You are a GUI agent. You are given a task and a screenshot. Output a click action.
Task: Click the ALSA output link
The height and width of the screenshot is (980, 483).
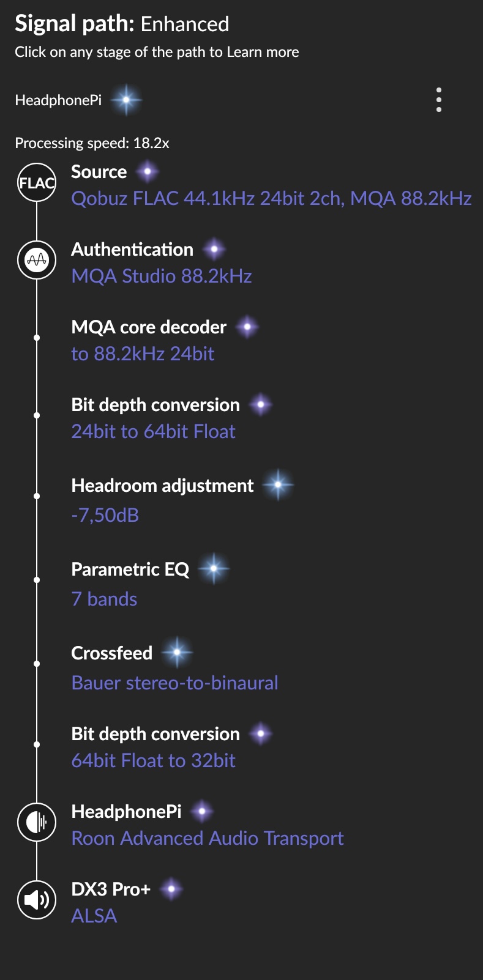coord(94,916)
